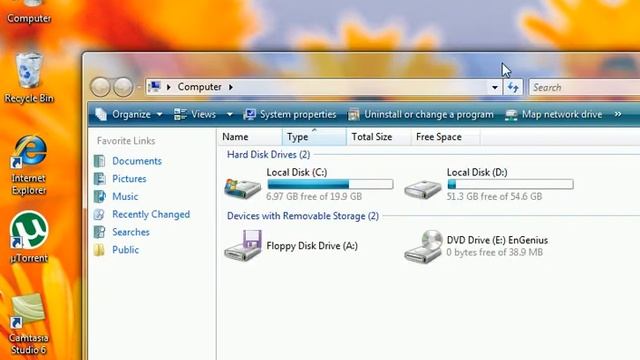Click the '6.97 GB free of 19.9 GB' text
Image resolution: width=640 pixels, height=360 pixels.
click(314, 196)
